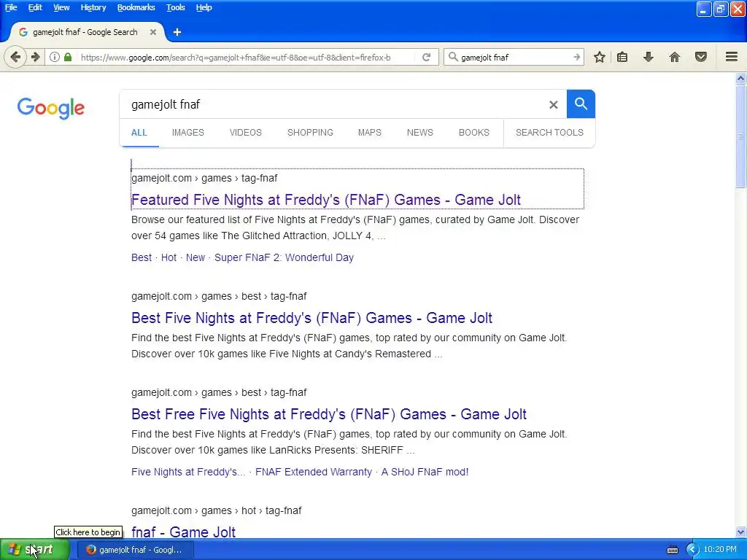Viewport: 747px width, 560px height.
Task: Click the taskbar clock 10:20 PM
Action: point(720,550)
